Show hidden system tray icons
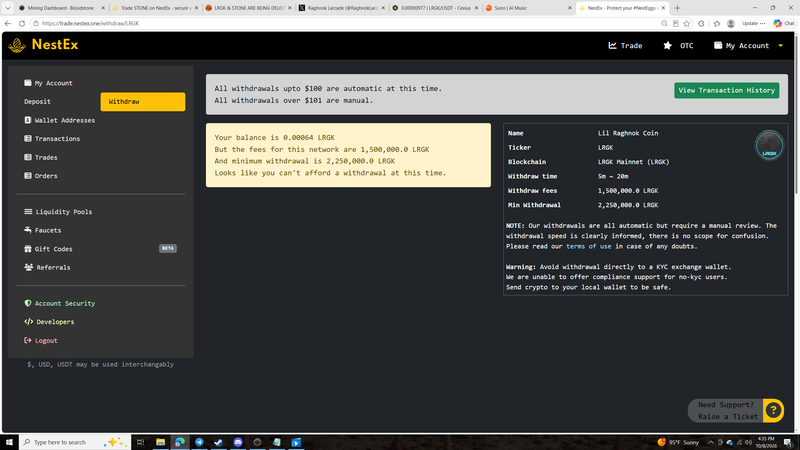This screenshot has height=450, width=800. point(711,442)
